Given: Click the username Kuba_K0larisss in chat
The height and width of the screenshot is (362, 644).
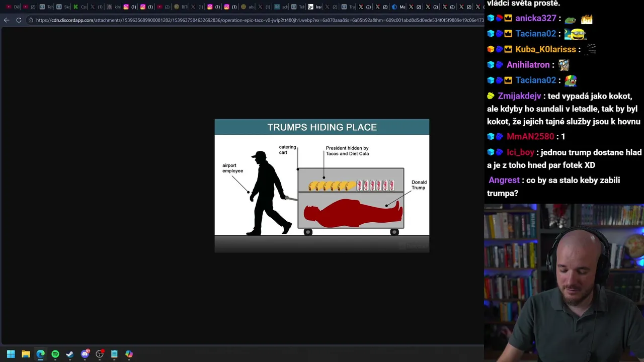Looking at the screenshot, I should point(545,49).
